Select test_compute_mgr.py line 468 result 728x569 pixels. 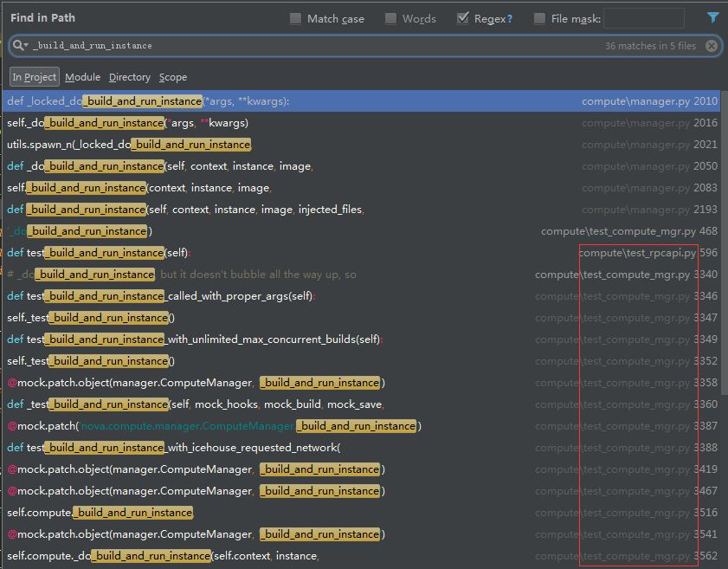click(361, 231)
